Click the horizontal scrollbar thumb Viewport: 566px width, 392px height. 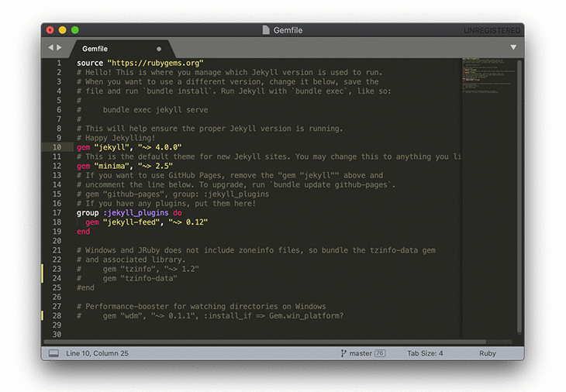[265, 342]
